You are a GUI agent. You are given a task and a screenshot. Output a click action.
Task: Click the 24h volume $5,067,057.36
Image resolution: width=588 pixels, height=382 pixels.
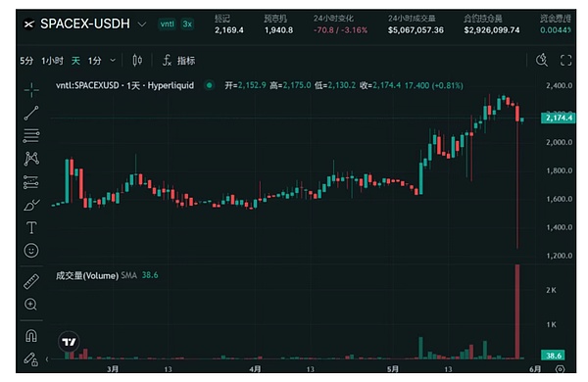pos(416,30)
